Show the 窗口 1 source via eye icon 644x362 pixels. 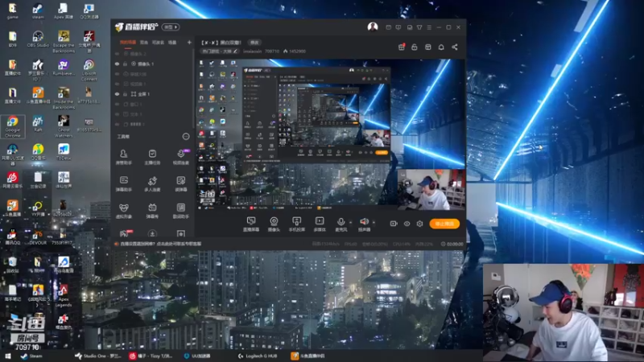coord(117,105)
